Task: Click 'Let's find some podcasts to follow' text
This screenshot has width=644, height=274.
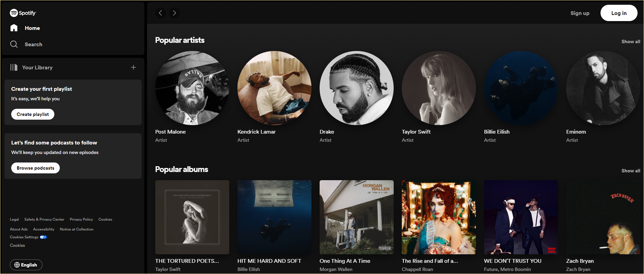Action: [54, 143]
